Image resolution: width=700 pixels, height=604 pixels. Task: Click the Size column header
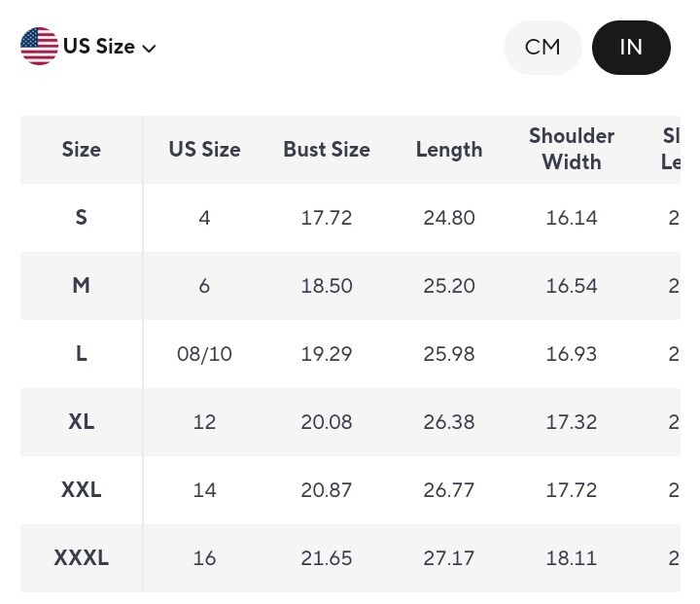tap(81, 150)
